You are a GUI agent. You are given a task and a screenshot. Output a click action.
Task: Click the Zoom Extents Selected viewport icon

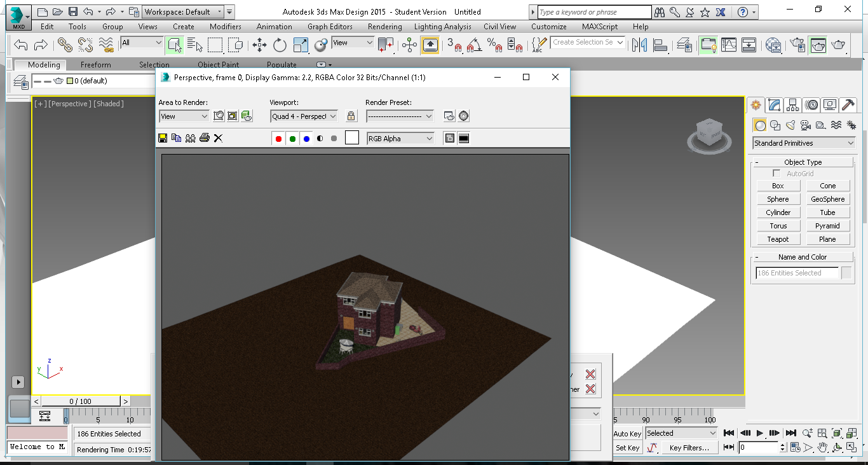click(x=837, y=433)
